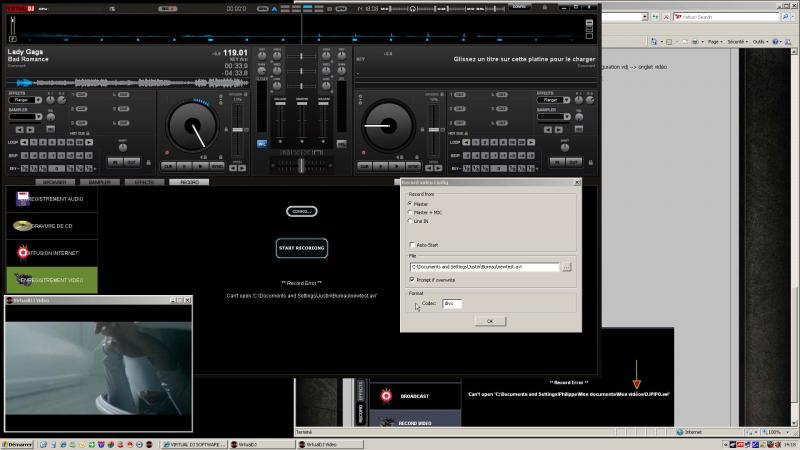Screen dimensions: 800x450
Task: Enable the Auto-Start checkbox
Action: coord(412,245)
